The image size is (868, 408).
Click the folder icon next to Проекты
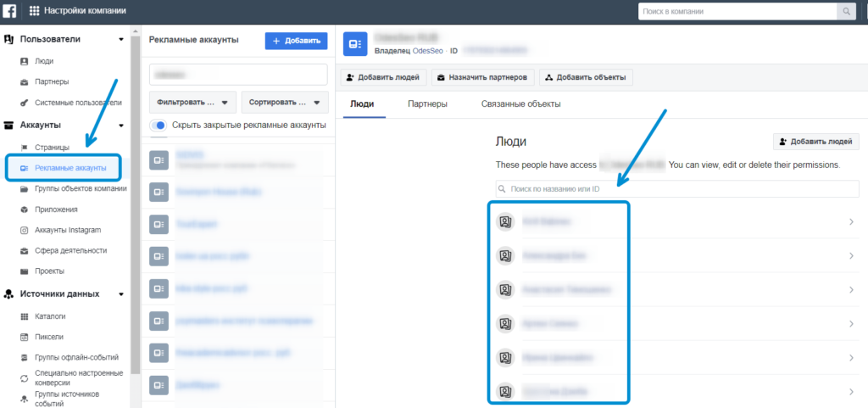click(x=24, y=271)
